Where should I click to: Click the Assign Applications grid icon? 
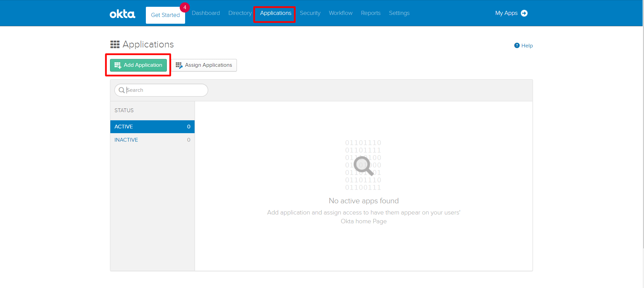[x=179, y=65]
